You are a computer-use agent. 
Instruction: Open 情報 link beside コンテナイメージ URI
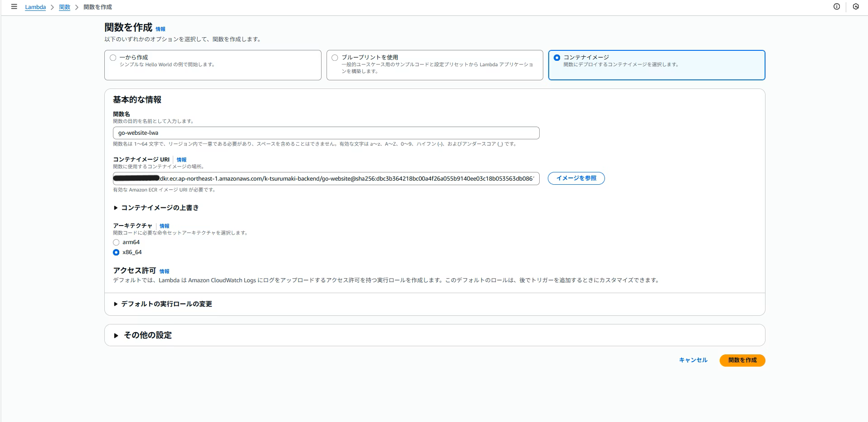tap(181, 160)
